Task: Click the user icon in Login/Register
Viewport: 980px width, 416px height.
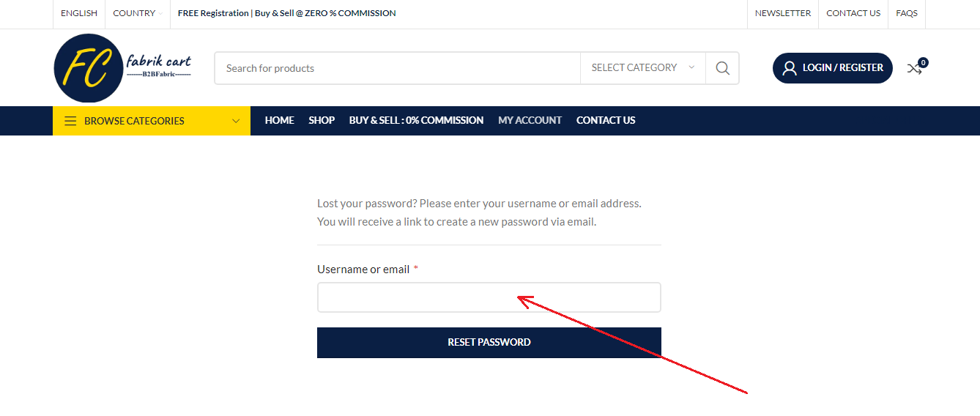Action: 790,68
